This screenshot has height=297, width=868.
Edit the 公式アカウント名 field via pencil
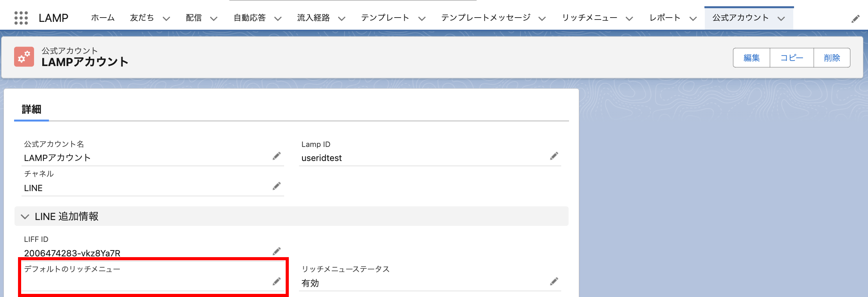coord(277,156)
